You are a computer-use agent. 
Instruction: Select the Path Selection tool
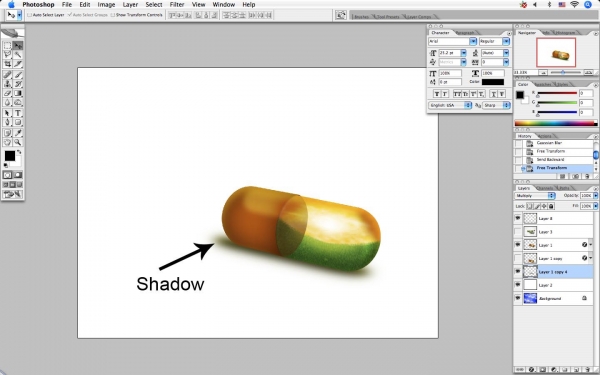coord(7,113)
